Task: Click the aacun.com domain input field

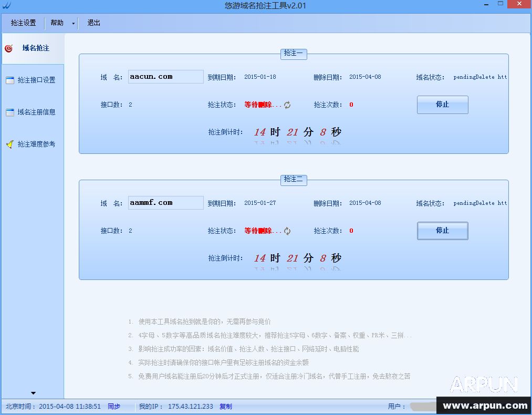Action: coord(165,77)
